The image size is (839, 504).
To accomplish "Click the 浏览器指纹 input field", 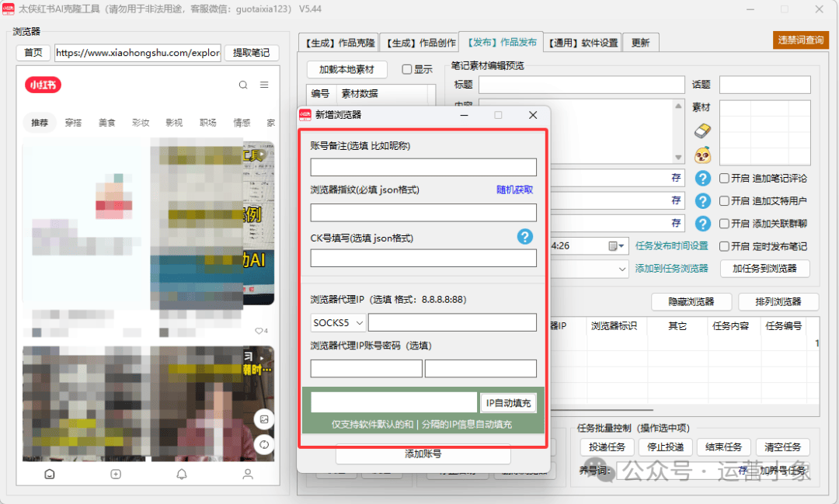I will (x=423, y=213).
